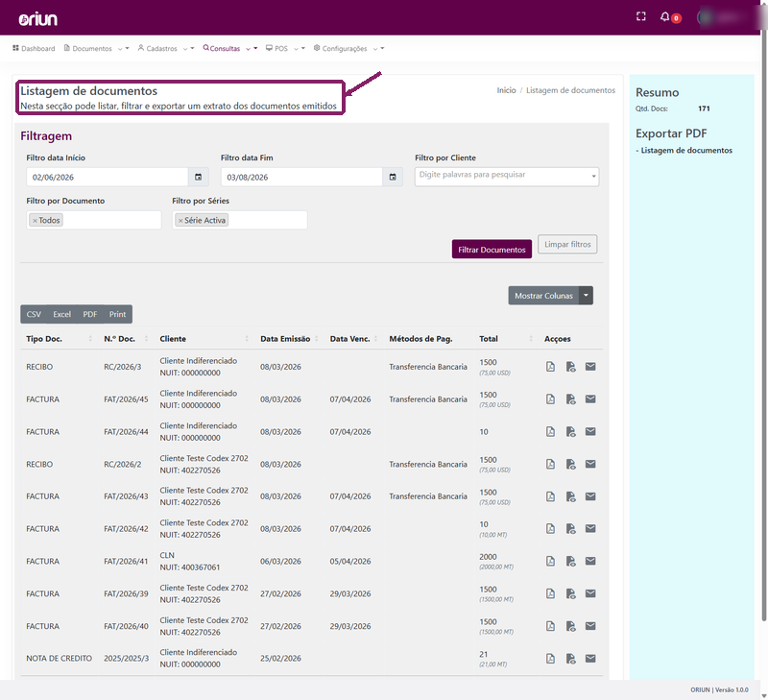Open PDF icon for RC/2026/3 receipt
The image size is (768, 700).
(x=550, y=367)
